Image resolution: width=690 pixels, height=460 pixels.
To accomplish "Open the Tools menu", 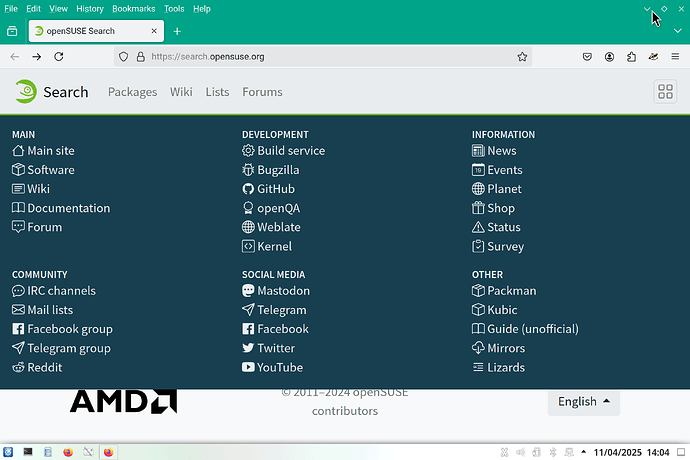I will tap(174, 9).
